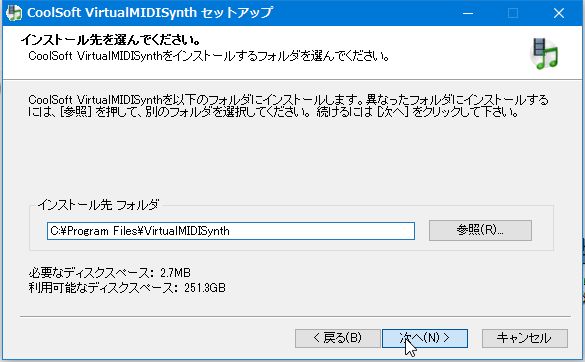Screen dimensions: 585x362
Task: Click C:¥Program Files¥VirtualMIDISynth path text
Action: [140, 231]
